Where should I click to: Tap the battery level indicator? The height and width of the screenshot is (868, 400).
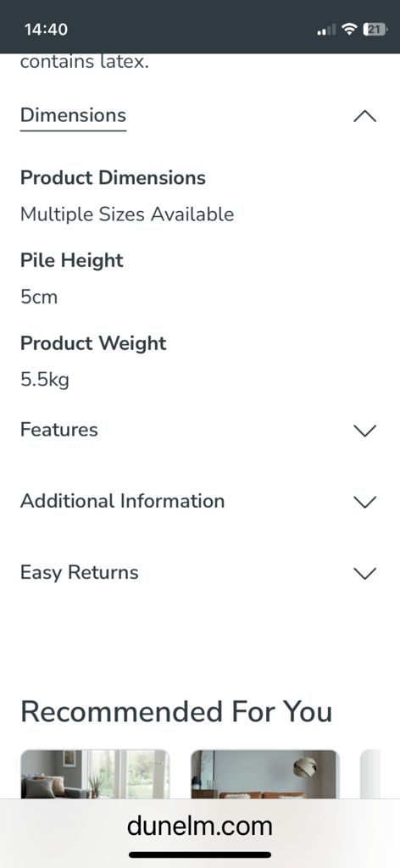pos(375,30)
